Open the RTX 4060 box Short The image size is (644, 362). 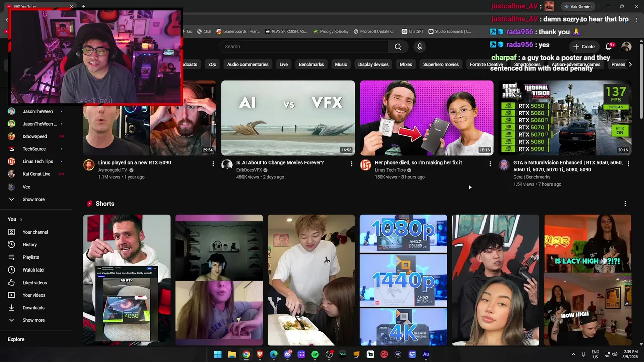point(127,280)
